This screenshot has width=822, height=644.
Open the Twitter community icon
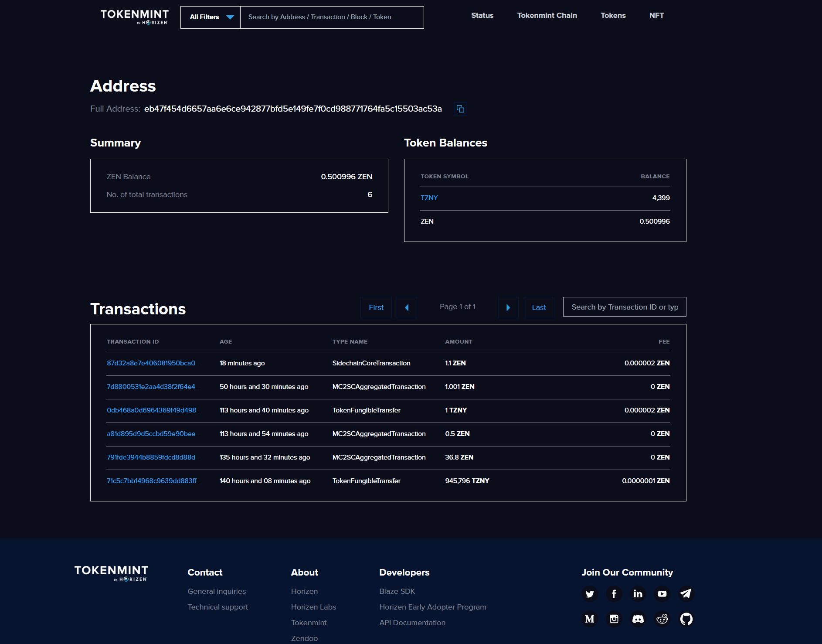(x=590, y=594)
